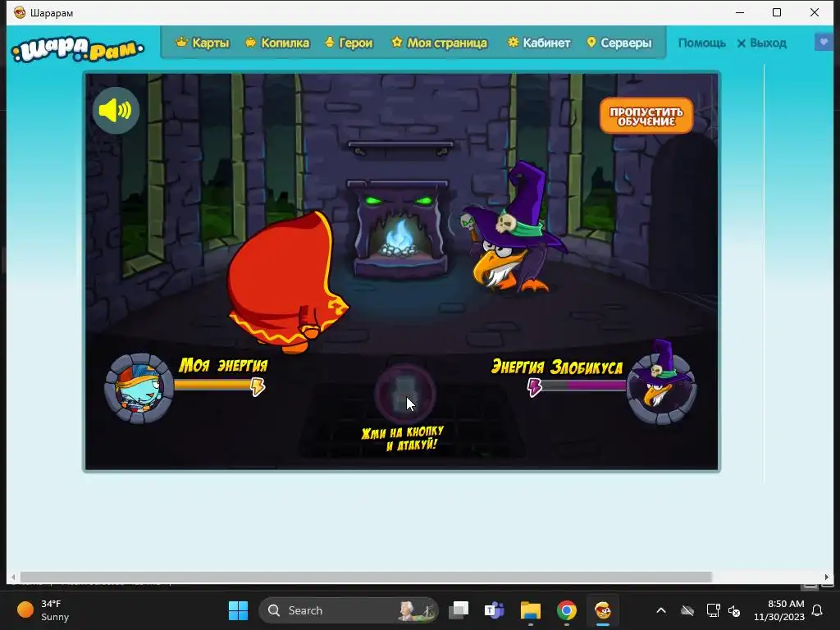Click the purple lightning icon on Злобикус's bar

click(535, 387)
